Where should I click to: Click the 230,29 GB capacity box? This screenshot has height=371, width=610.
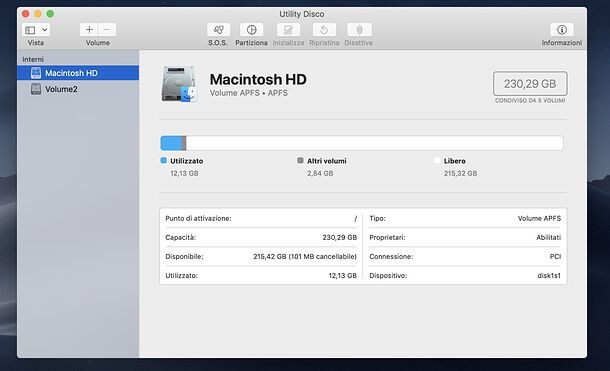[530, 84]
